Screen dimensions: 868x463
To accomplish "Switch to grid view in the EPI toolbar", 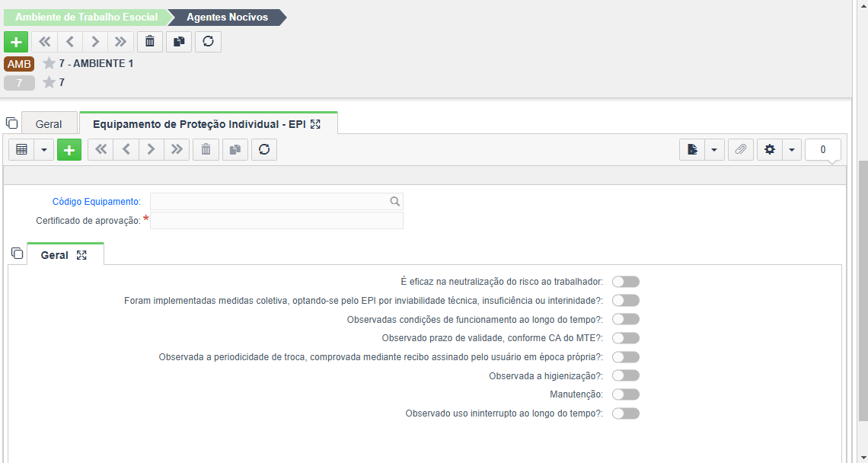I will click(x=21, y=149).
